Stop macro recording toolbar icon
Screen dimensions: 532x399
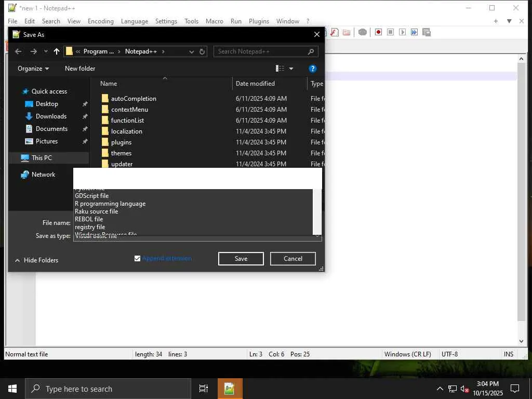[390, 32]
